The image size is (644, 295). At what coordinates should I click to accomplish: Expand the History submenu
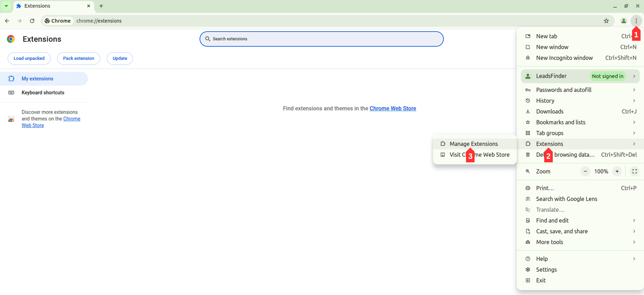tap(580, 101)
